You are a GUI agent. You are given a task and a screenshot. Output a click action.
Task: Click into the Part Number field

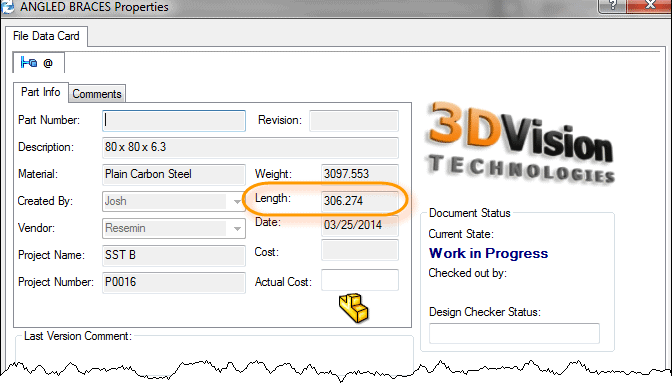click(174, 120)
